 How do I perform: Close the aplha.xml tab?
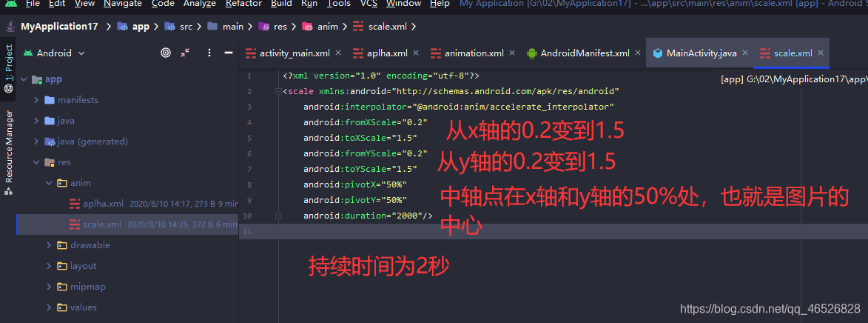click(x=416, y=53)
